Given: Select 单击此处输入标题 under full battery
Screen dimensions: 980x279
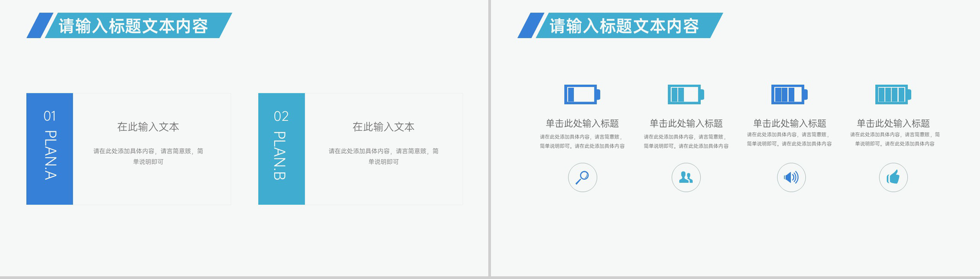Looking at the screenshot, I should [893, 124].
